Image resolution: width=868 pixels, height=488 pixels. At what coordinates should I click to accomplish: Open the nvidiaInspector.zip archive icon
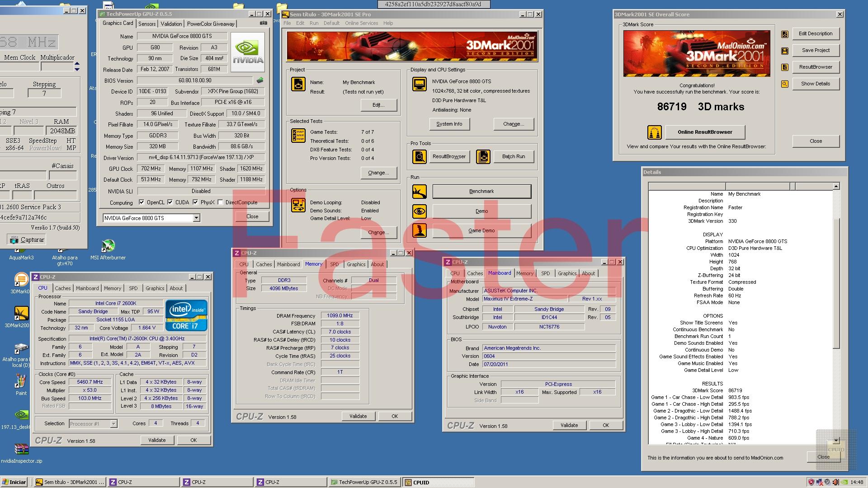(21, 453)
